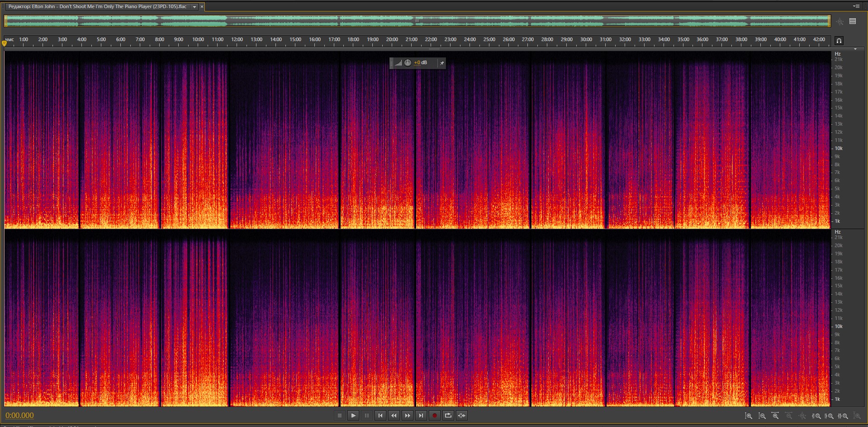Click the +0 dB gain value
Screen dimensions: 868x427
421,63
